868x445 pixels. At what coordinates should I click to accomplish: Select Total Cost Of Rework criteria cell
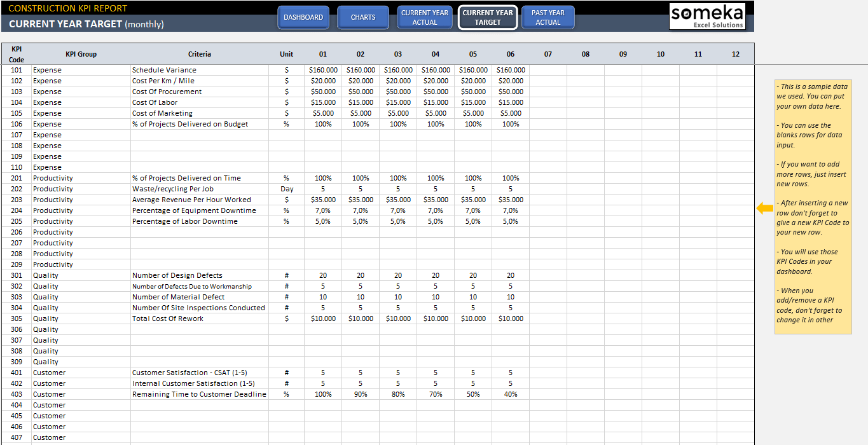[x=199, y=318]
